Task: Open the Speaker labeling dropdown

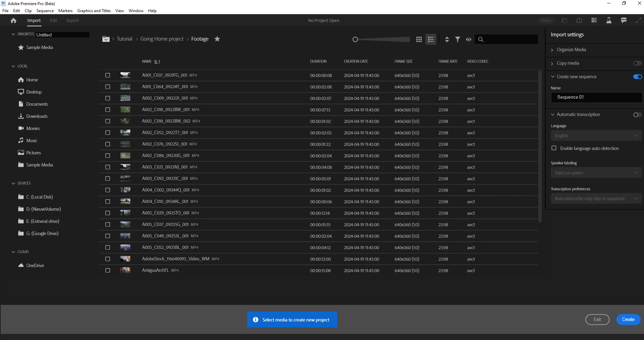Action: (596, 173)
